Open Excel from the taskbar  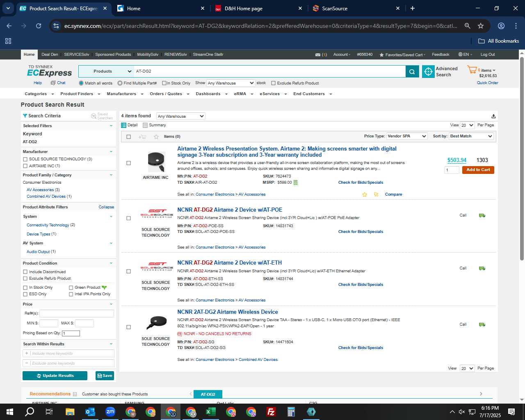tap(211, 412)
